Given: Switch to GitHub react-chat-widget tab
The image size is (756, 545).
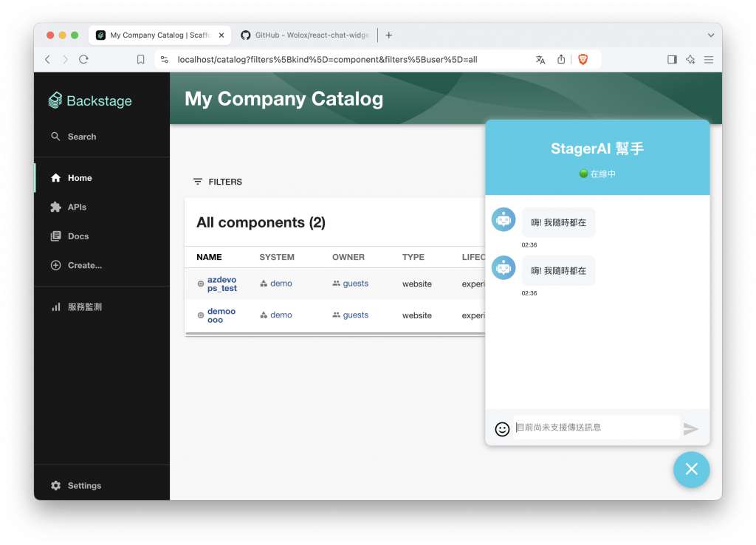Looking at the screenshot, I should tap(306, 35).
